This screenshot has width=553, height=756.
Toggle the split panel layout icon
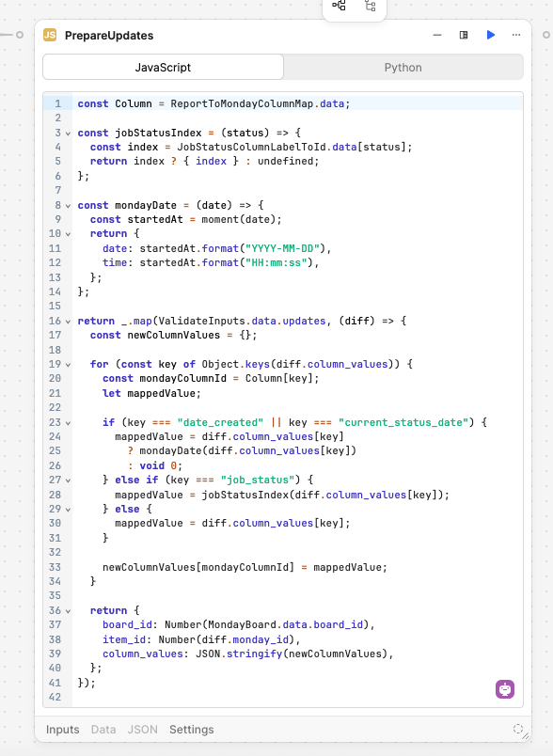coord(464,35)
